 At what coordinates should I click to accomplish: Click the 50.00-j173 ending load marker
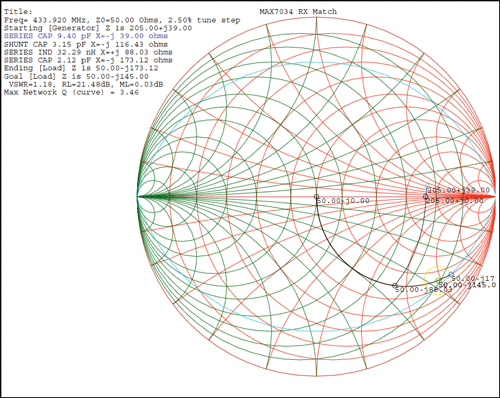(451, 274)
